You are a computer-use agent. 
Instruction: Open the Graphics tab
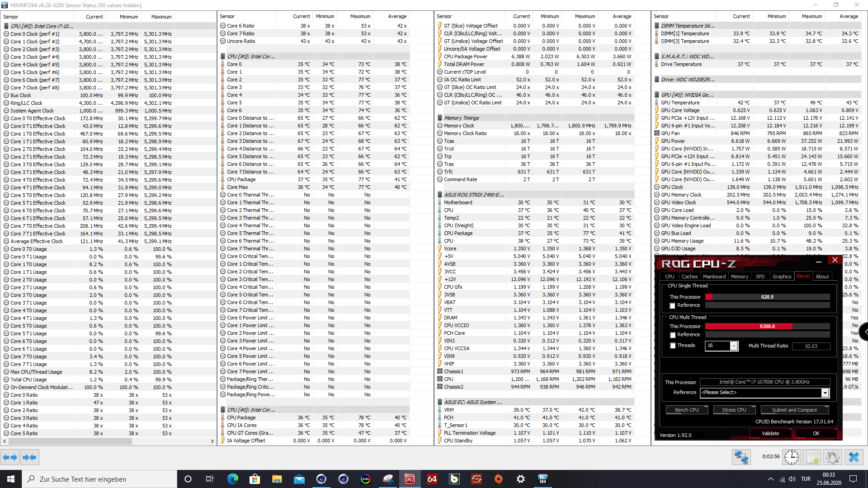coord(782,277)
